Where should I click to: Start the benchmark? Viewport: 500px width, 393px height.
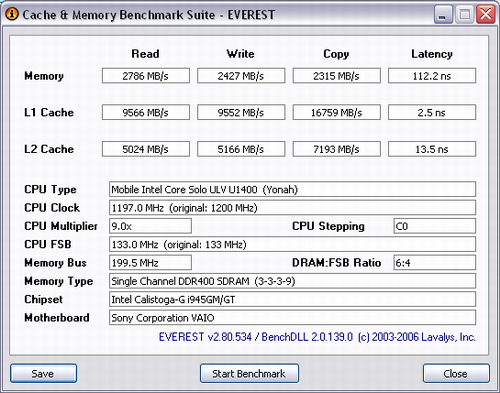[249, 373]
